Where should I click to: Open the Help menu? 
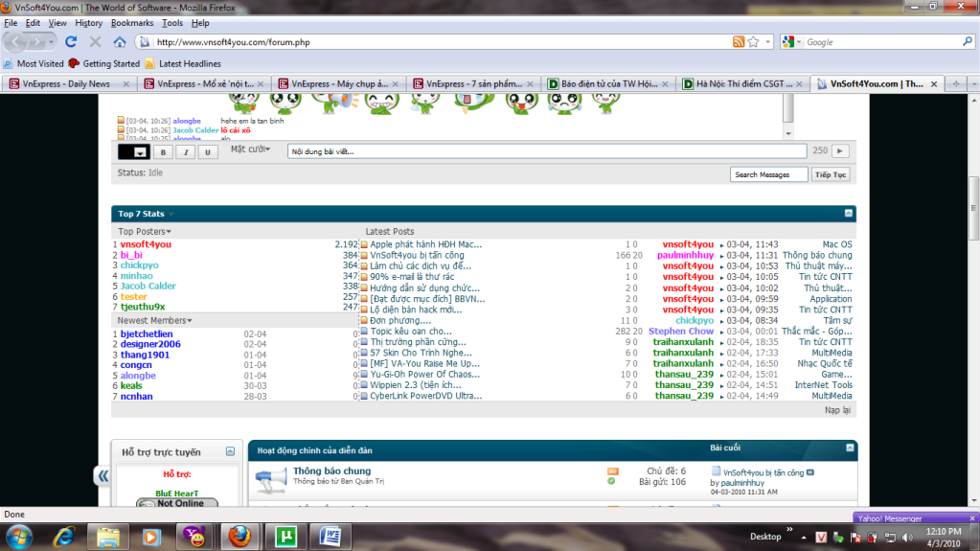[200, 23]
